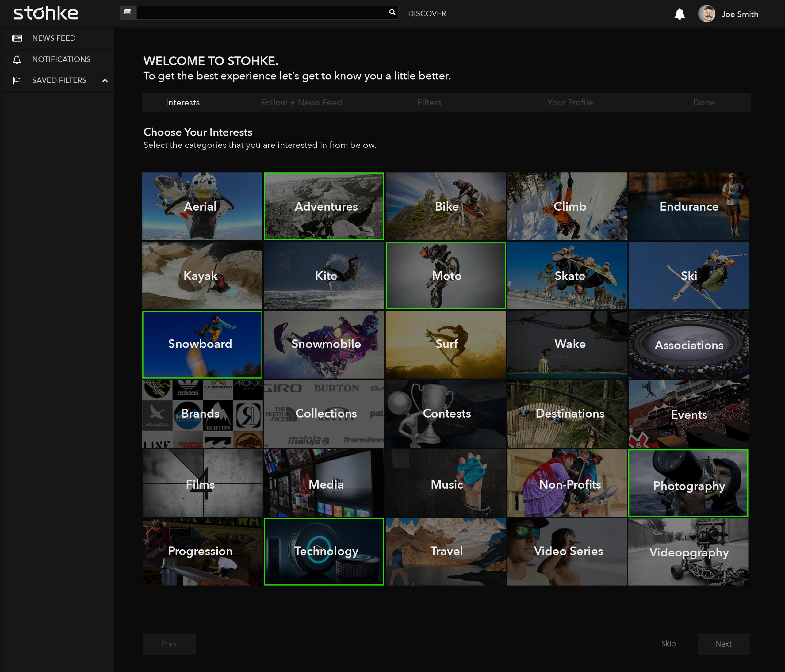Click the Saved Filters flag icon
Screen dimensions: 785x672
point(17,80)
